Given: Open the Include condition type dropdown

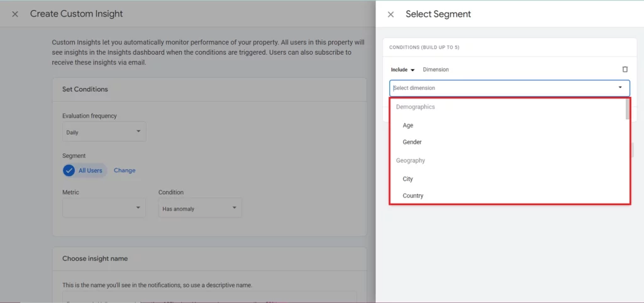Looking at the screenshot, I should tap(402, 70).
